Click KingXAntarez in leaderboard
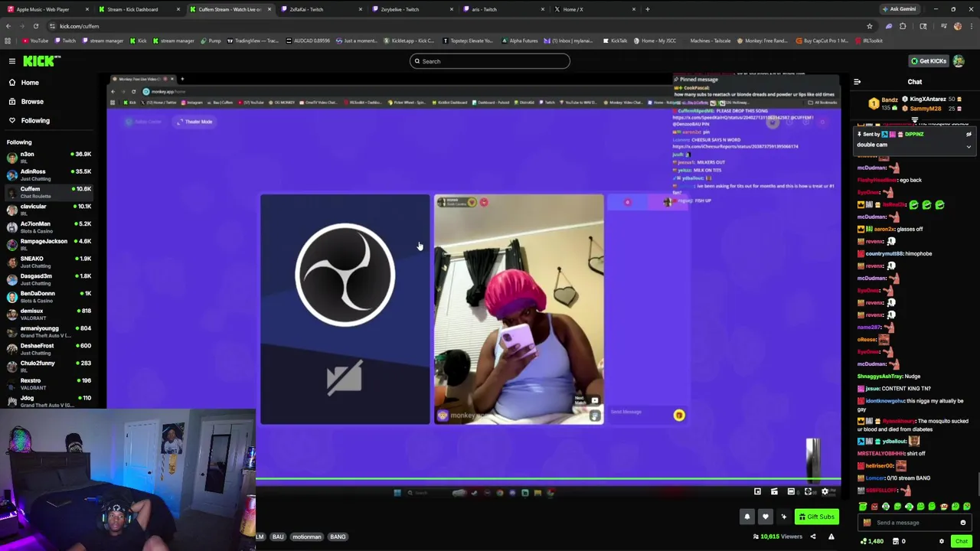 [x=928, y=99]
